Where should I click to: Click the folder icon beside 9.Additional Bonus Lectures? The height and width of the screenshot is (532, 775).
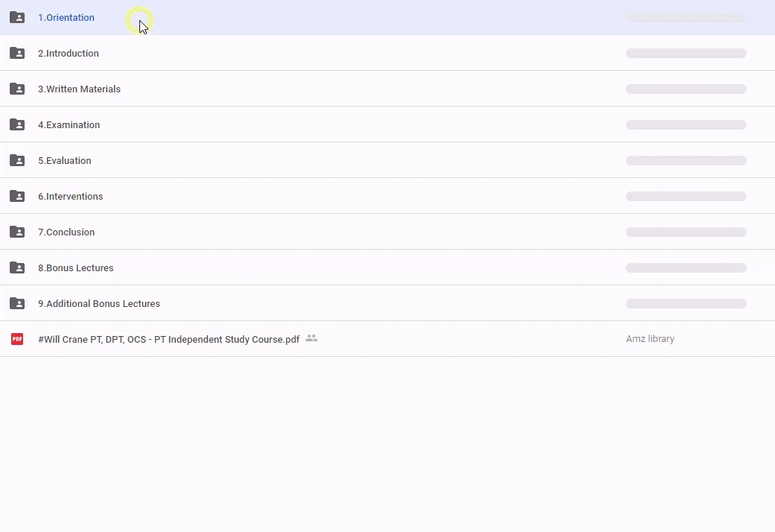pos(17,303)
